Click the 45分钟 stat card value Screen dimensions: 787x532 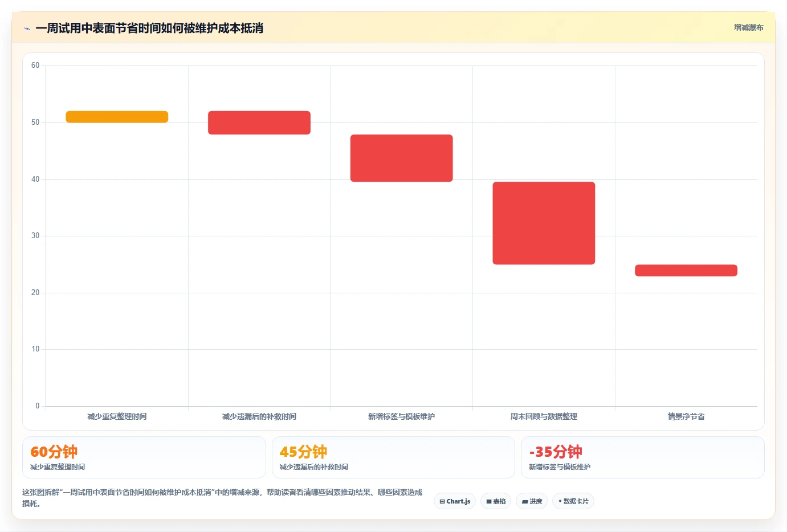pos(303,452)
